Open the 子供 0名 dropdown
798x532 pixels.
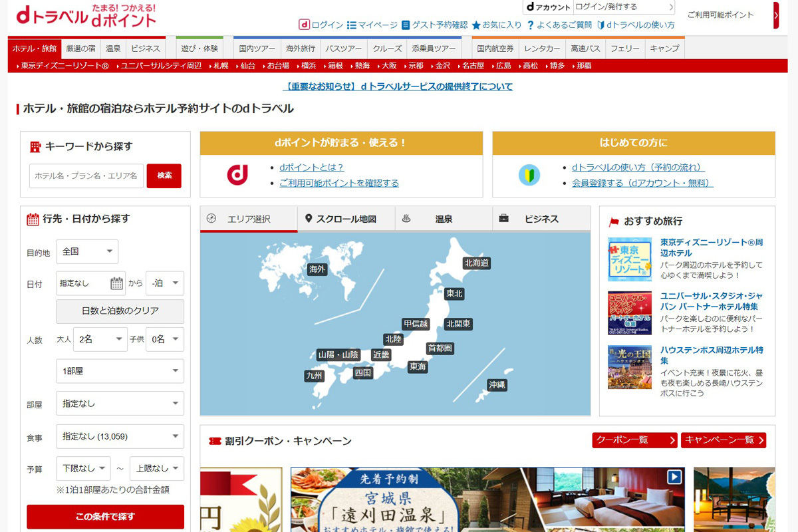[165, 339]
